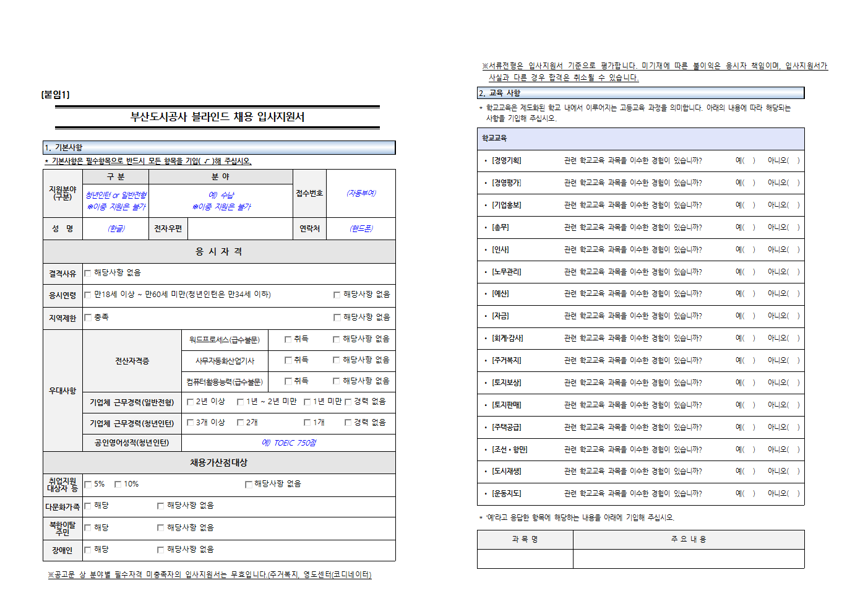Select '예( )' in the [주택공급] row
The image size is (868, 614).
pos(745,427)
